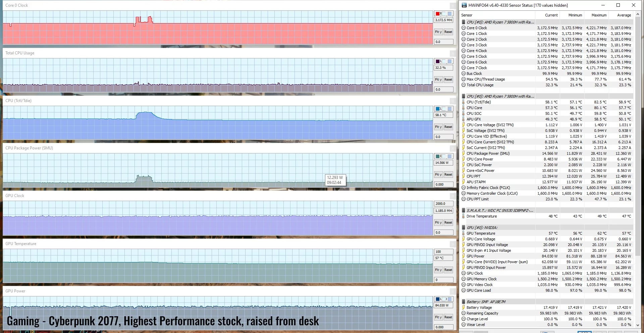Collapse the Battery: SMP AP18E7M section
Screen dimensions: 644x333
[x=463, y=301]
